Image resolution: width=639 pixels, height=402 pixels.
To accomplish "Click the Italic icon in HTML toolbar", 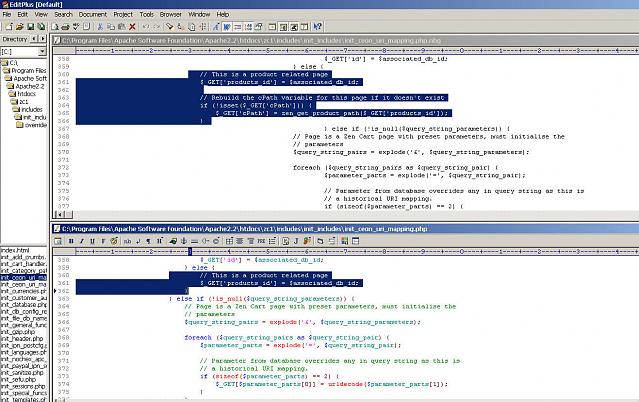I will 82,241.
